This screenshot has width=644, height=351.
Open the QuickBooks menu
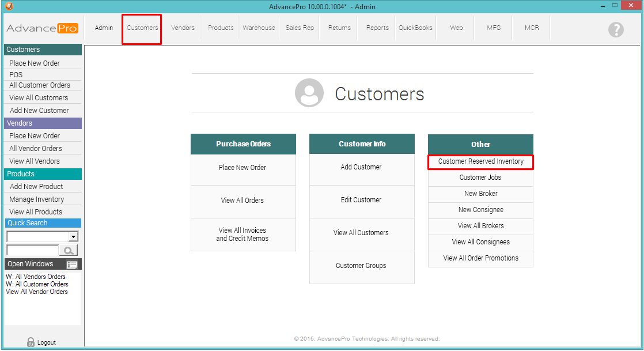pyautogui.click(x=415, y=28)
